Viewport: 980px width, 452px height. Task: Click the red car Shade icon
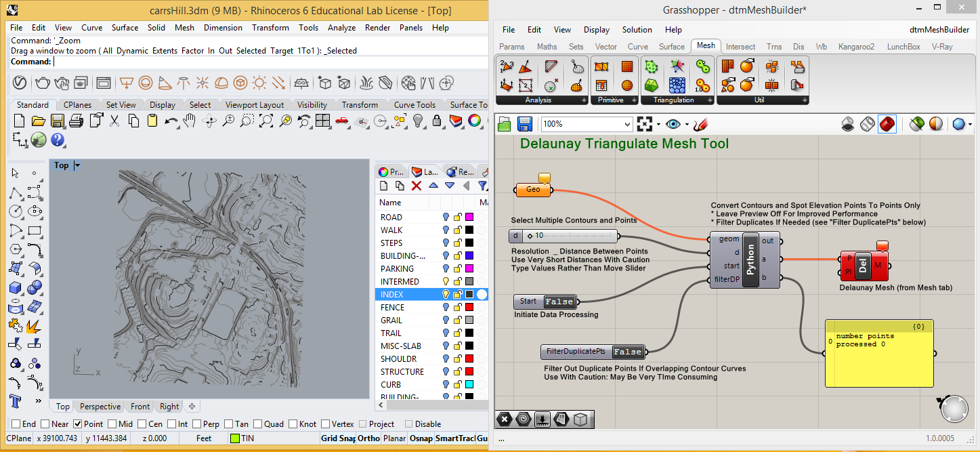pos(342,121)
